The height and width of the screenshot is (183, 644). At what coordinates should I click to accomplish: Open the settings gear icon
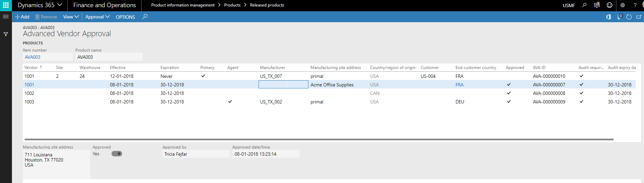point(623,5)
